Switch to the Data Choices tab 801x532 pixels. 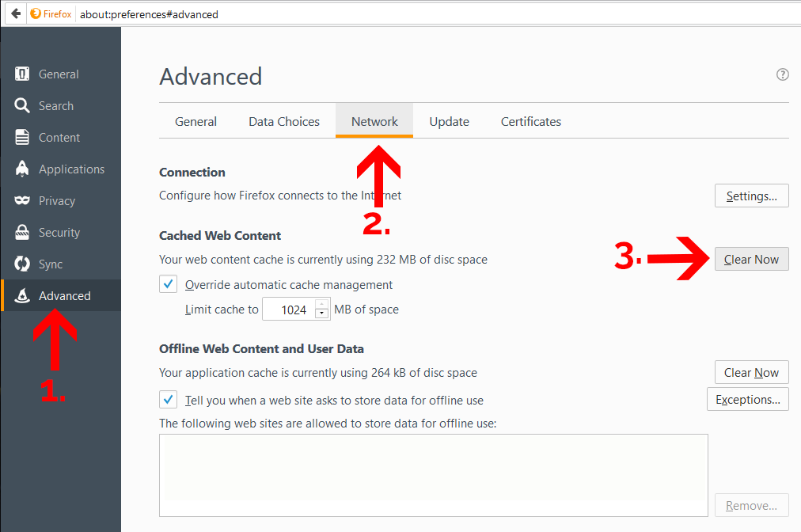click(x=284, y=121)
